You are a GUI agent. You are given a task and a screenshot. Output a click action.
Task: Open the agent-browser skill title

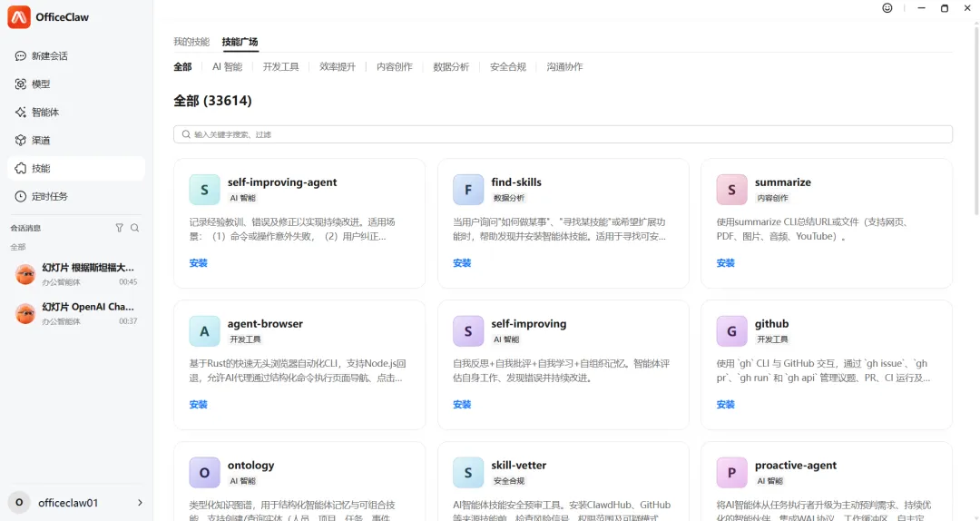(265, 323)
